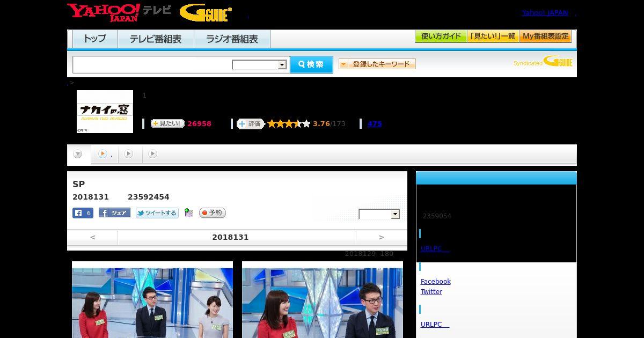Image resolution: width=644 pixels, height=338 pixels.
Task: Open the lower URLPC link in sidebar
Action: point(435,325)
